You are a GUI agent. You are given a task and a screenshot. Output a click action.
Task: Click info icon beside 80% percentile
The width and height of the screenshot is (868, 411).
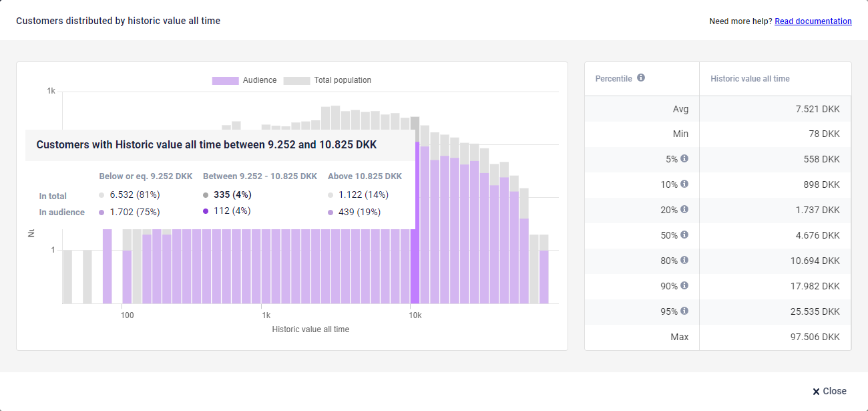click(684, 261)
